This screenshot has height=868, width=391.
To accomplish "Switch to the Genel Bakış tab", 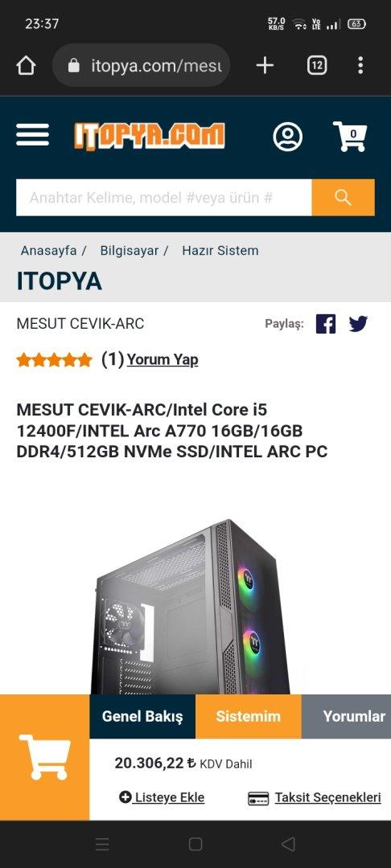I will click(142, 716).
